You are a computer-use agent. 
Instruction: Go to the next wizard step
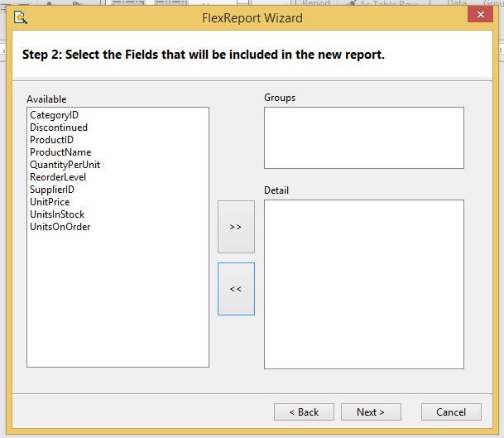coord(371,412)
